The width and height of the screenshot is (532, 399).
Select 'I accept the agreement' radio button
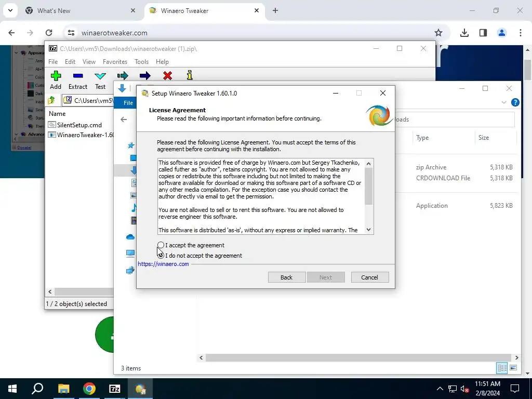coord(161,245)
